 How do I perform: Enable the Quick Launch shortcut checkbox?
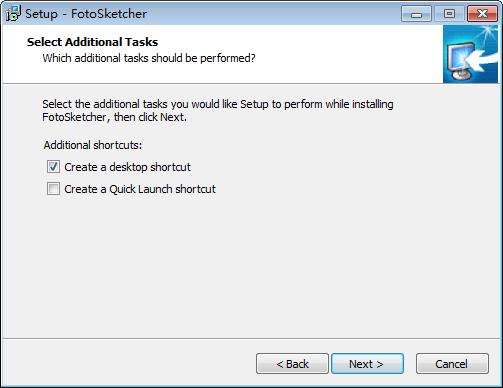tap(53, 189)
